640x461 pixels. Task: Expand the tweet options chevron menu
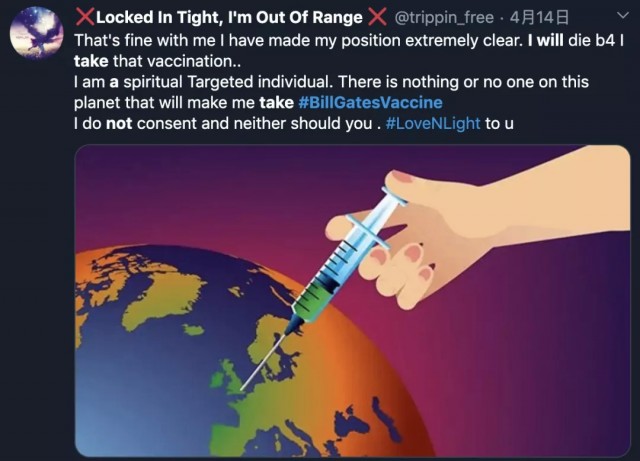(622, 16)
